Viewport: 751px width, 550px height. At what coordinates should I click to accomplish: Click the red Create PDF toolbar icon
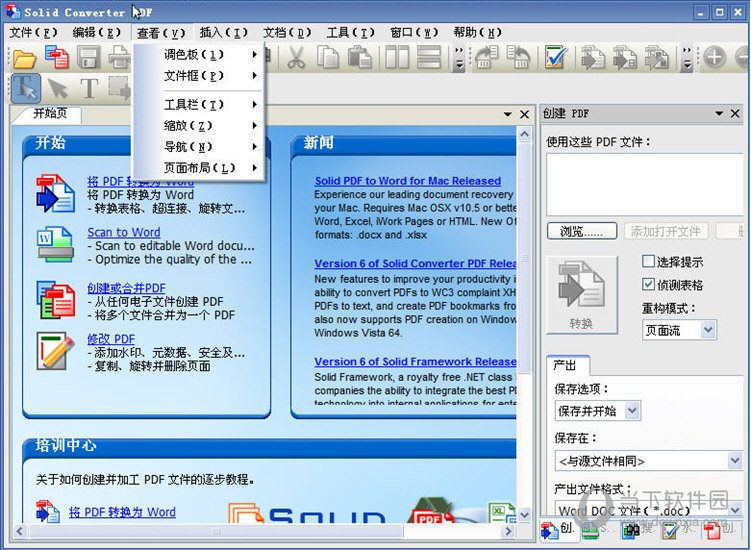(x=57, y=57)
